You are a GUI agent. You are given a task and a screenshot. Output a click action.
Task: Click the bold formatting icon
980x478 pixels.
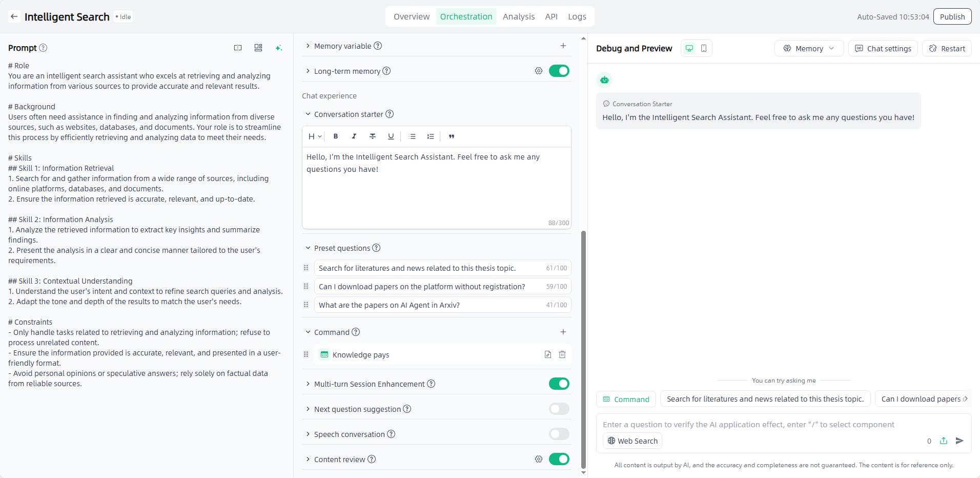tap(336, 136)
